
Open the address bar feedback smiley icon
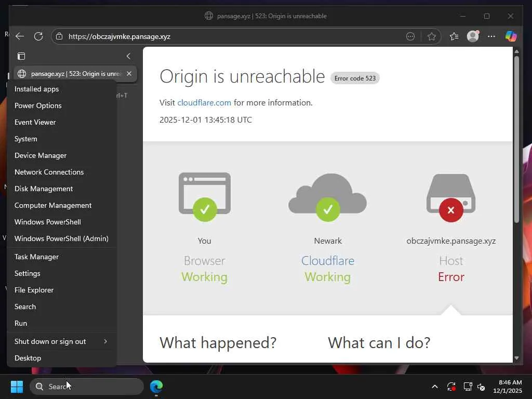[x=410, y=36]
